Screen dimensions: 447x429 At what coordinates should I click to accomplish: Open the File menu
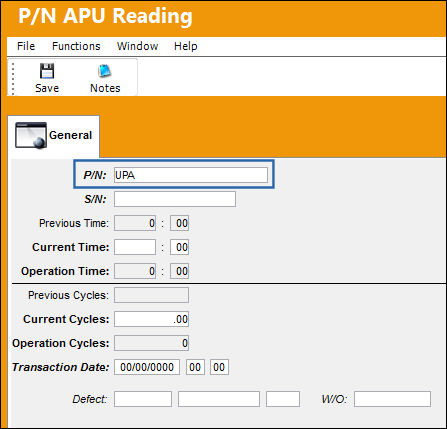(26, 46)
